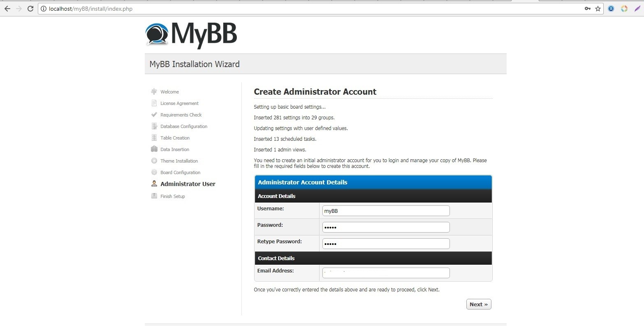Screen dimensions: 644x326
Task: Go back to the previous page
Action: pyautogui.click(x=7, y=9)
